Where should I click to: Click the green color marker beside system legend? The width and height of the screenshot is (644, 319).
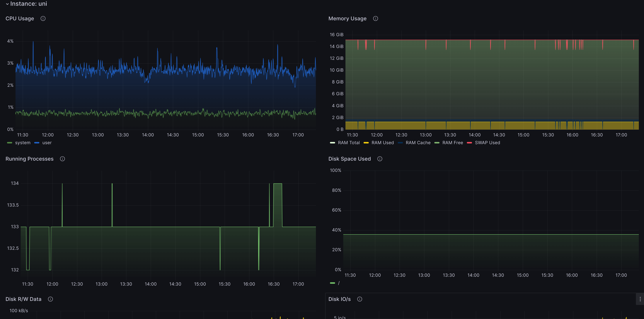point(9,143)
